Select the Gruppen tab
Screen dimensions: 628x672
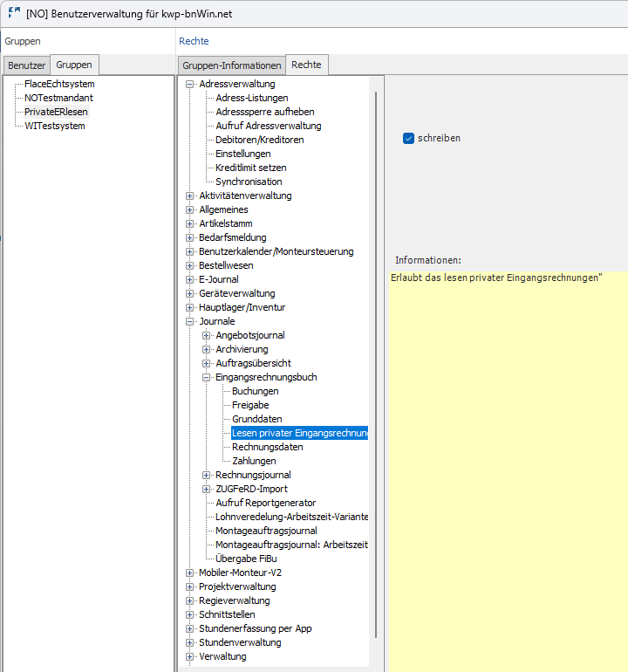click(74, 65)
